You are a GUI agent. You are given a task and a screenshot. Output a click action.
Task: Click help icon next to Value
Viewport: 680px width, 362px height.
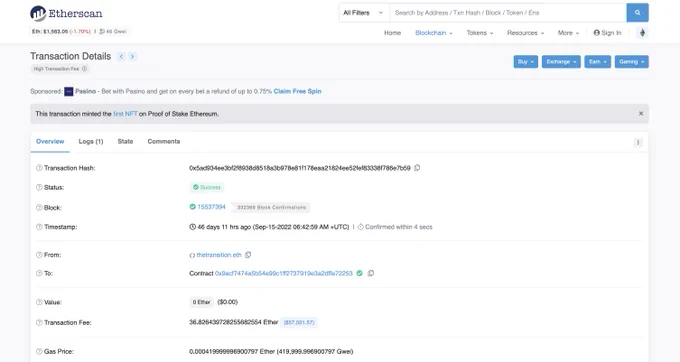pos(39,302)
